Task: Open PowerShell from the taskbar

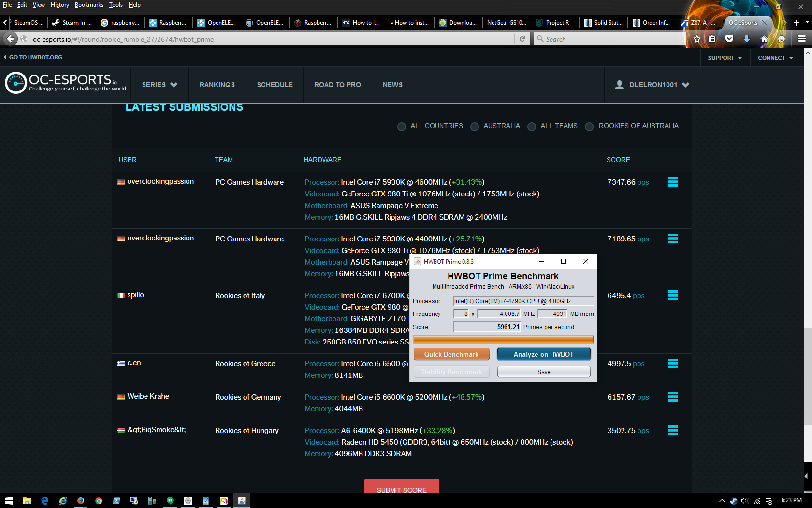Action: 116,501
